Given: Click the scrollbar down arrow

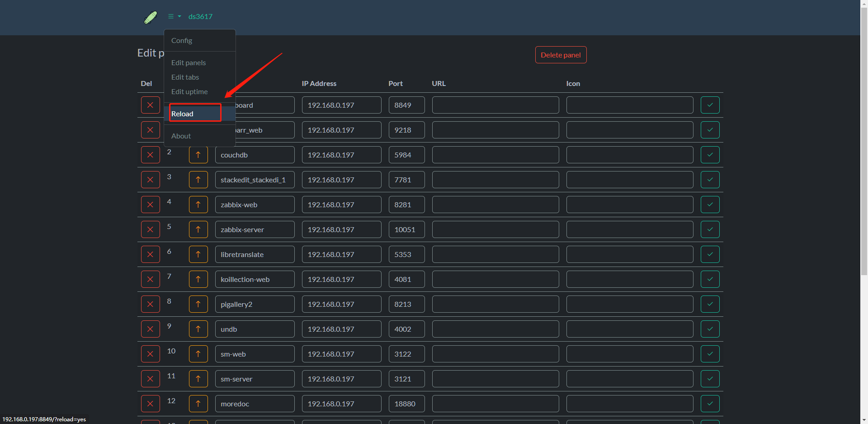Looking at the screenshot, I should 864,420.
